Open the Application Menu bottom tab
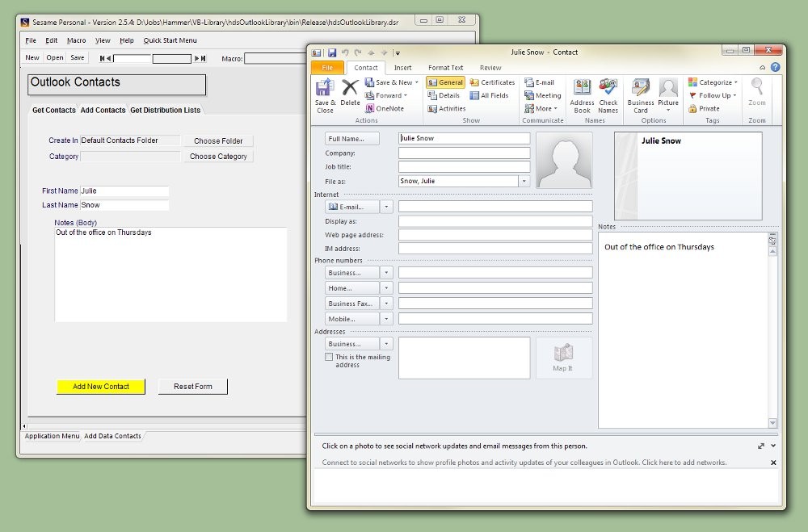Viewport: 808px width, 532px height. [52, 436]
